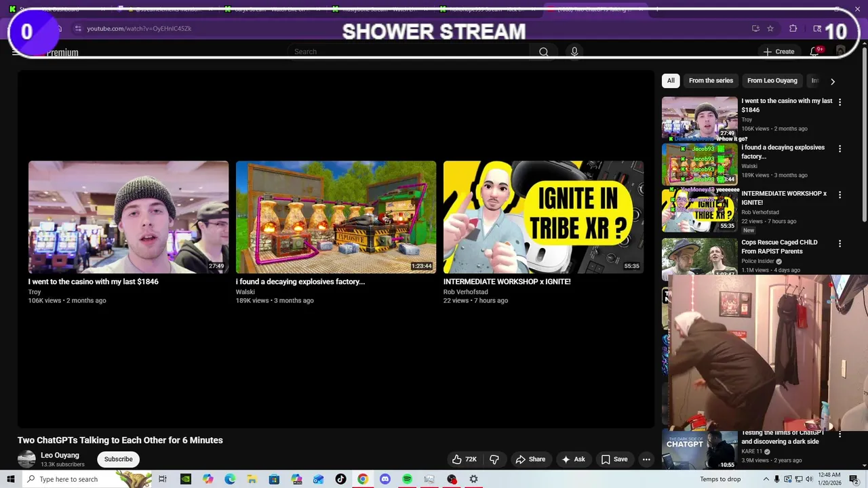The width and height of the screenshot is (868, 488).
Task: Open the YouTube guide hamburger menu
Action: (x=16, y=52)
